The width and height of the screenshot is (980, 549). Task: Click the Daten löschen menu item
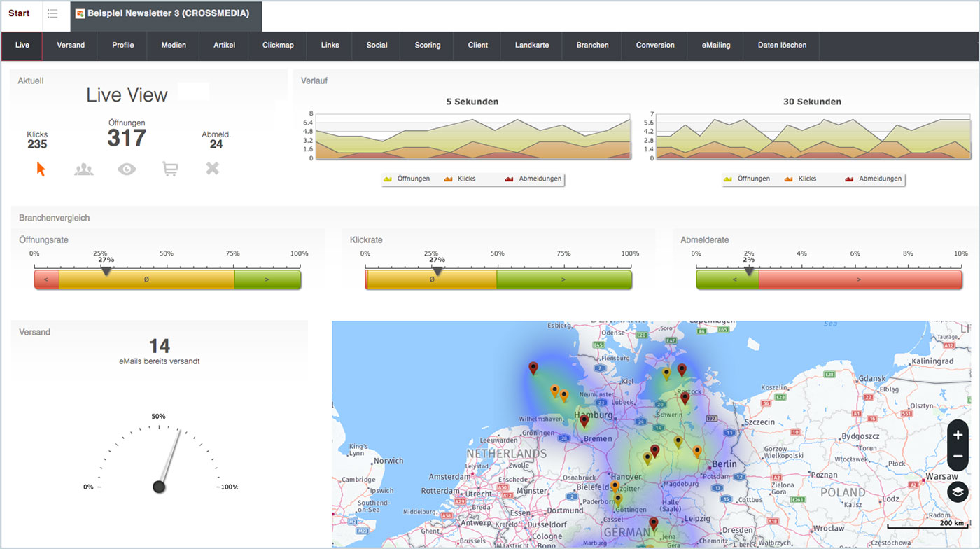782,46
